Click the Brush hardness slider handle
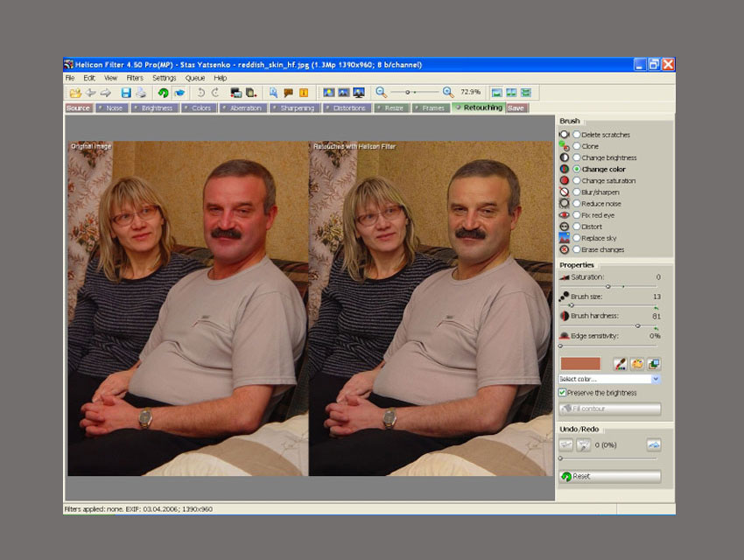The width and height of the screenshot is (744, 560). point(638,325)
